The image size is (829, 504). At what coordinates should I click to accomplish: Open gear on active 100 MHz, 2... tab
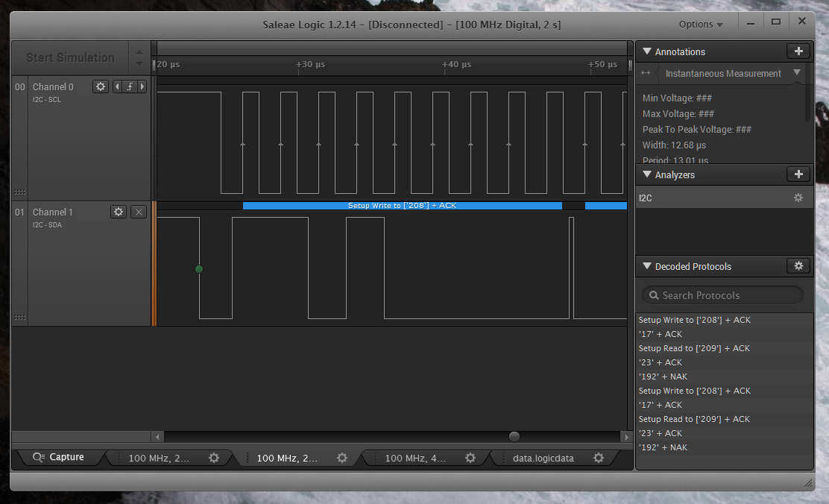point(342,458)
